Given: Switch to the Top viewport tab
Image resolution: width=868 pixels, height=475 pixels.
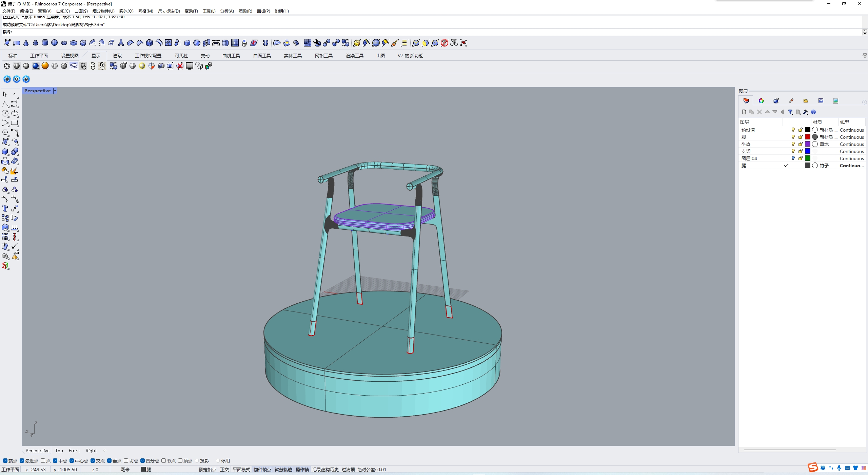Looking at the screenshot, I should (x=59, y=451).
